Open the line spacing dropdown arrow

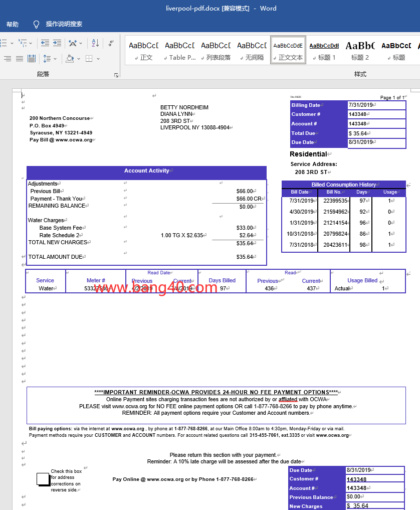coord(55,59)
